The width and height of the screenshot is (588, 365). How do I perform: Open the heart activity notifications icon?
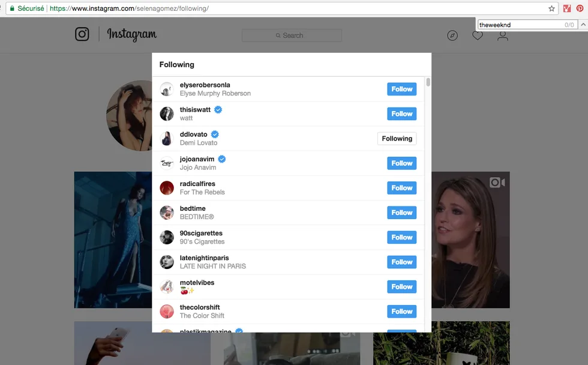pos(478,35)
